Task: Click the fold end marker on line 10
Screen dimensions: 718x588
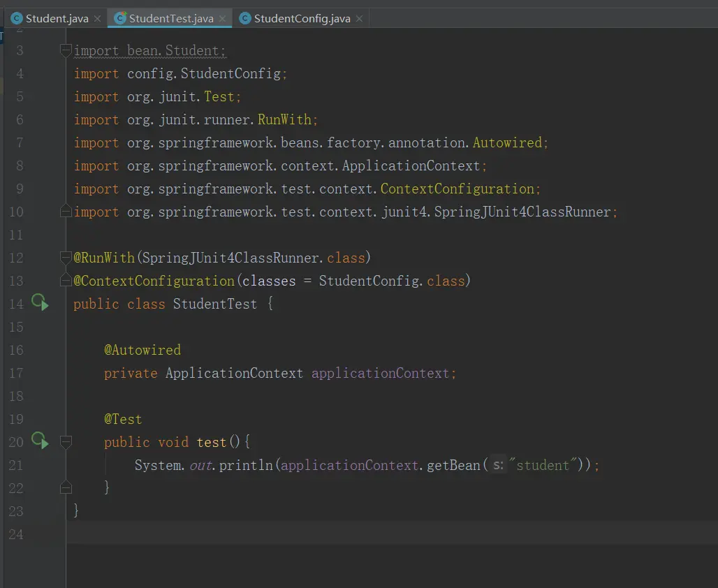Action: pos(66,211)
